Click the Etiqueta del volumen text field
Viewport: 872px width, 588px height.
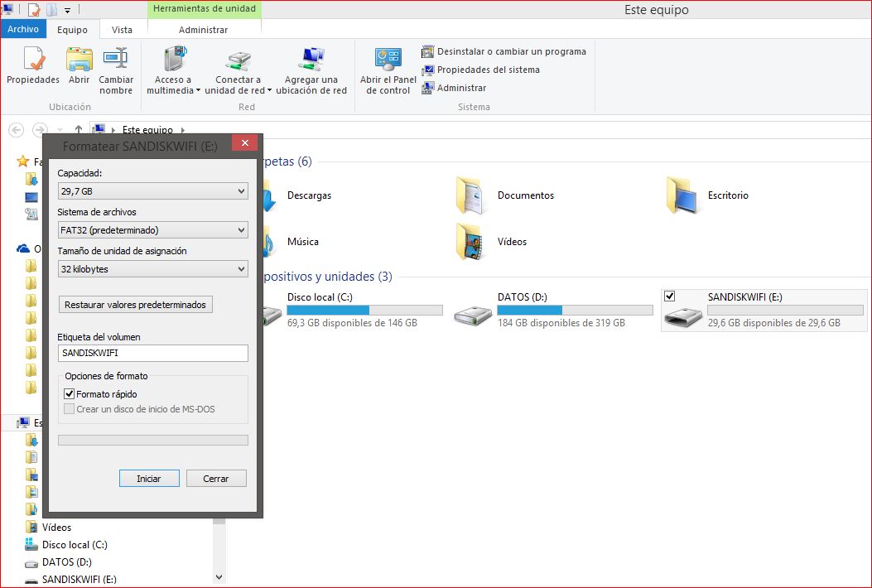coord(153,353)
